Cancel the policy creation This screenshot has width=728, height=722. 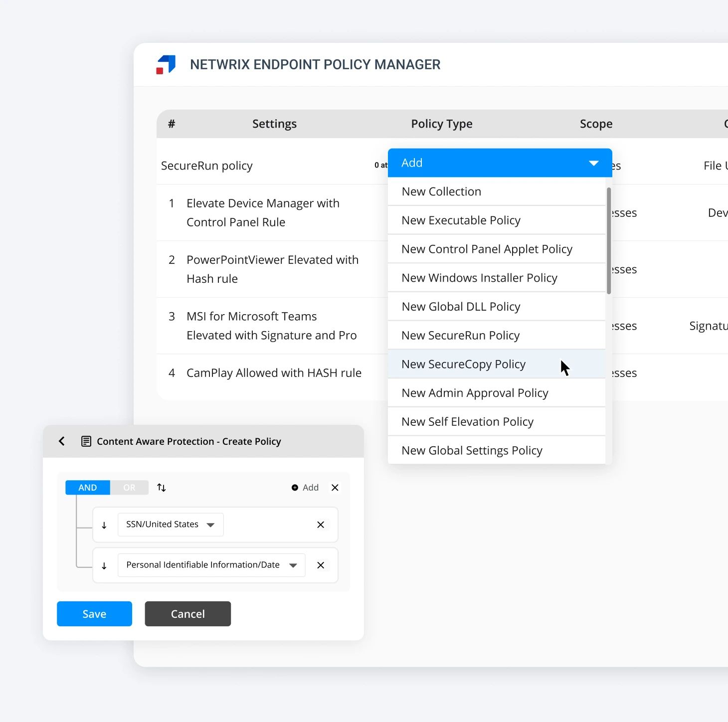pyautogui.click(x=188, y=614)
